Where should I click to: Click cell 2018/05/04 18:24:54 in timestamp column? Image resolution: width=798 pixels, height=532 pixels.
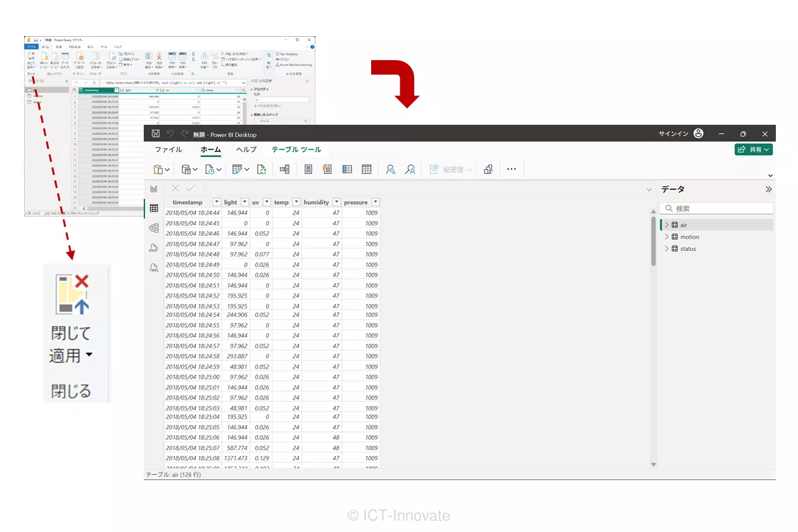click(x=193, y=315)
